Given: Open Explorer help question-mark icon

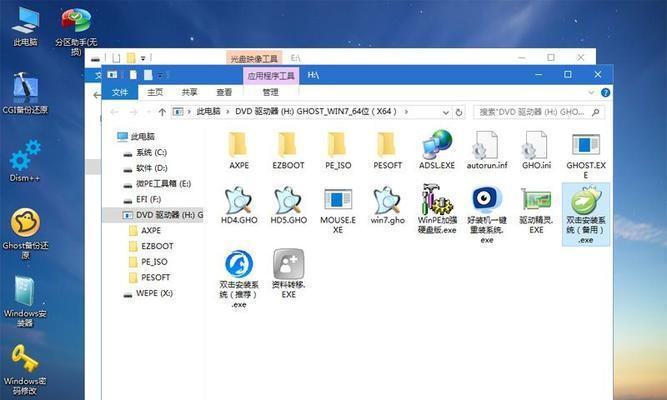Looking at the screenshot, I should (605, 92).
